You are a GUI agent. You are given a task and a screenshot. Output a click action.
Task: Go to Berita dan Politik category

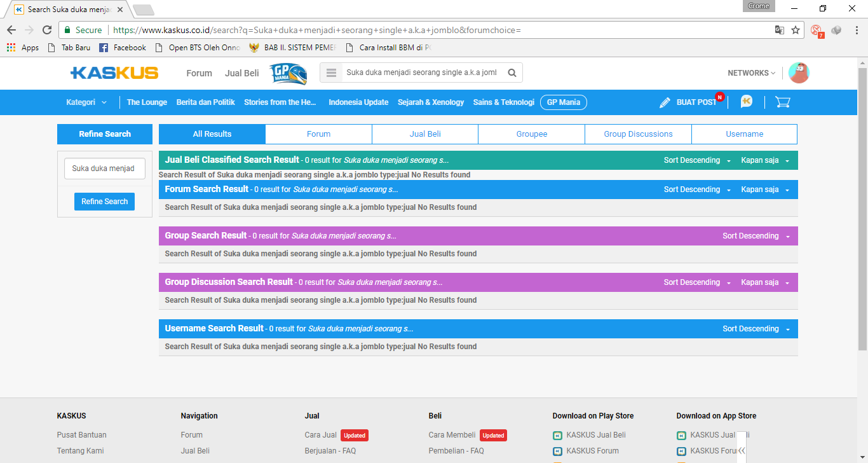[205, 102]
